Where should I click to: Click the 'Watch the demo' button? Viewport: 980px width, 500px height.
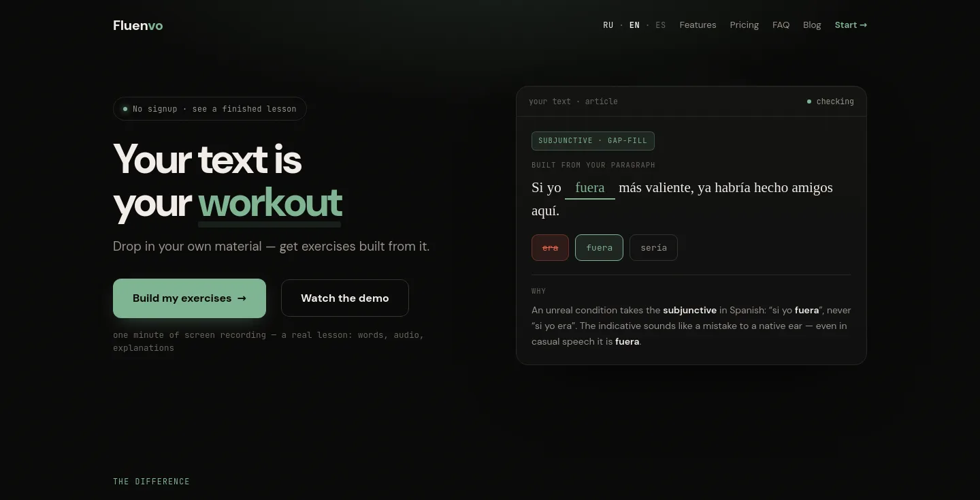pyautogui.click(x=345, y=298)
